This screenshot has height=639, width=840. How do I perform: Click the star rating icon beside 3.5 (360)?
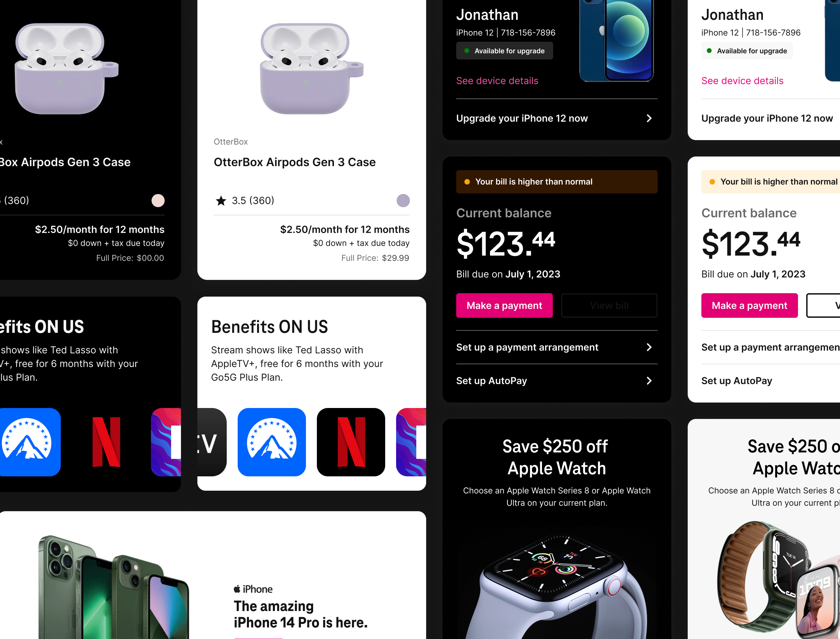[x=221, y=201]
